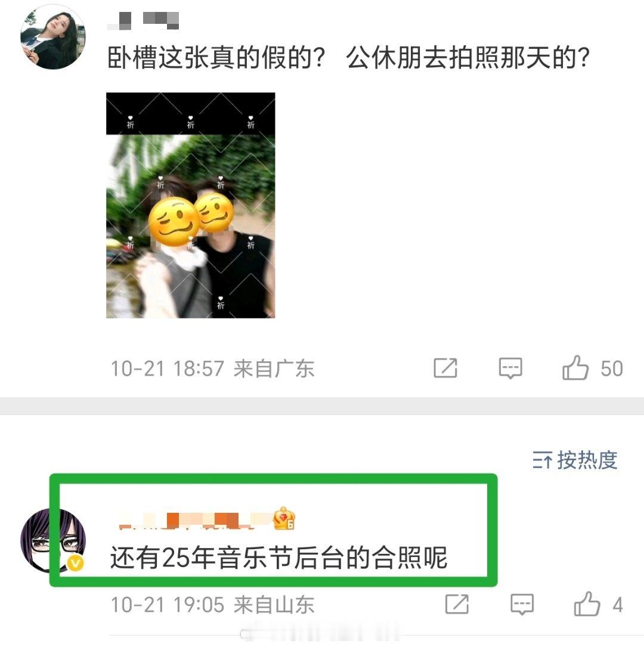
Task: Click the top poster's blurred username
Action: point(143,21)
